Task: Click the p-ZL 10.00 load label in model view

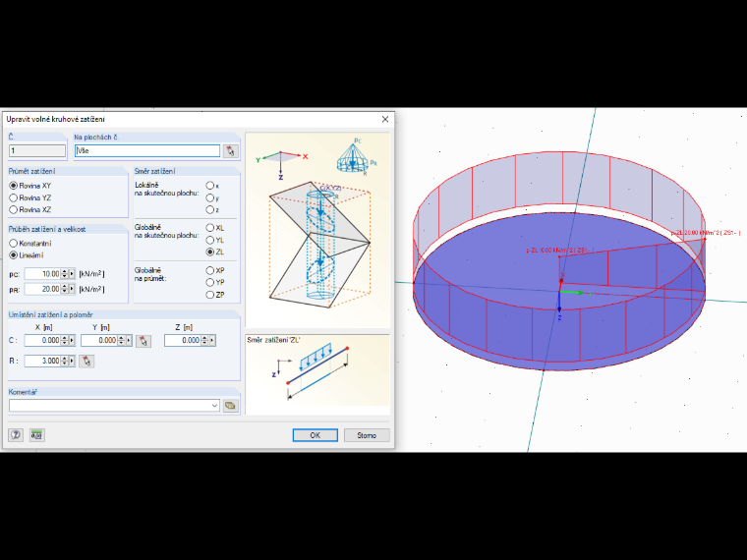Action: 560,250
